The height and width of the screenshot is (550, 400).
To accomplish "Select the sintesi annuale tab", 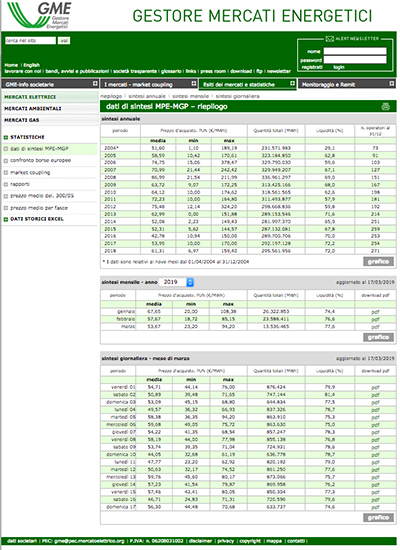I will point(147,96).
